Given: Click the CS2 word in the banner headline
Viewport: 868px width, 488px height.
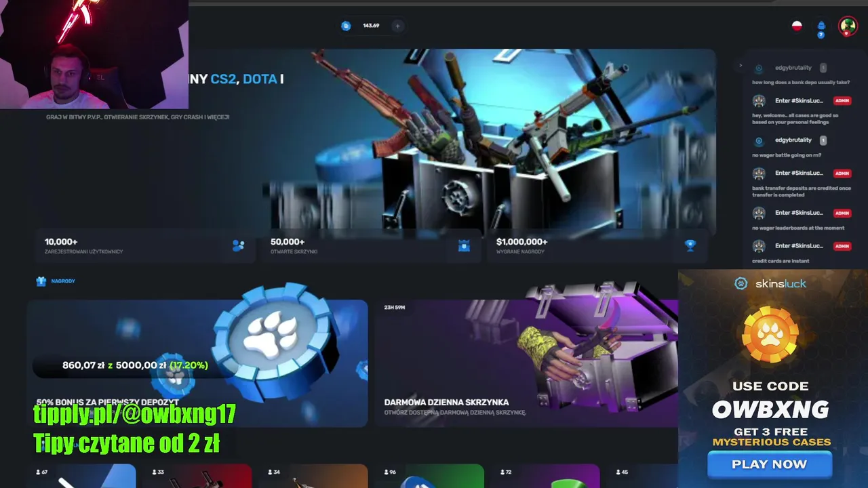Looking at the screenshot, I should click(224, 79).
